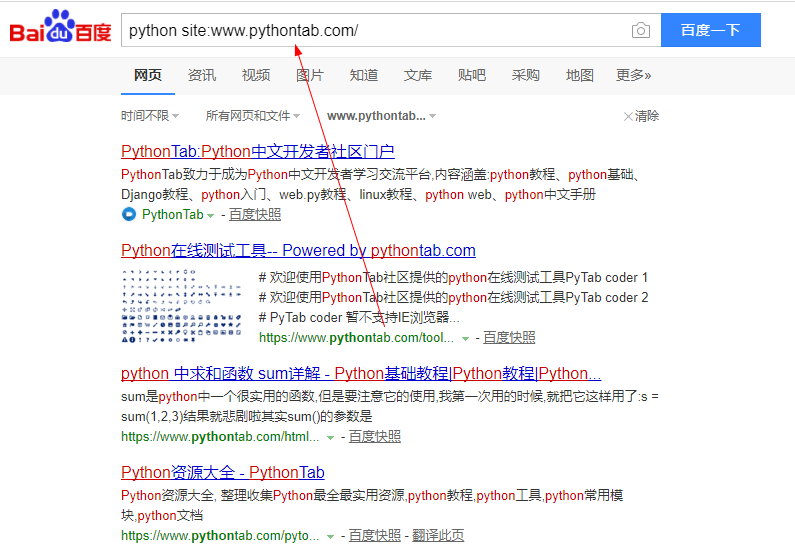The width and height of the screenshot is (795, 554).
Task: Go to the 文库 tab
Action: 418,76
